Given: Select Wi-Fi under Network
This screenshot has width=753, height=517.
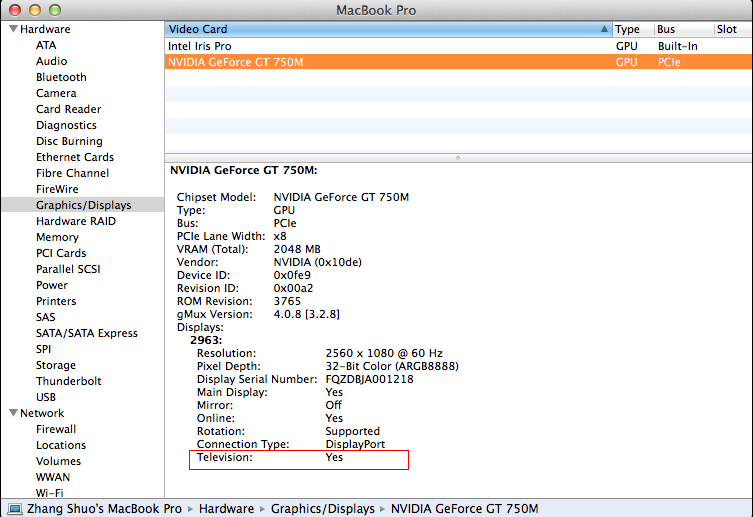Looking at the screenshot, I should click(x=50, y=493).
